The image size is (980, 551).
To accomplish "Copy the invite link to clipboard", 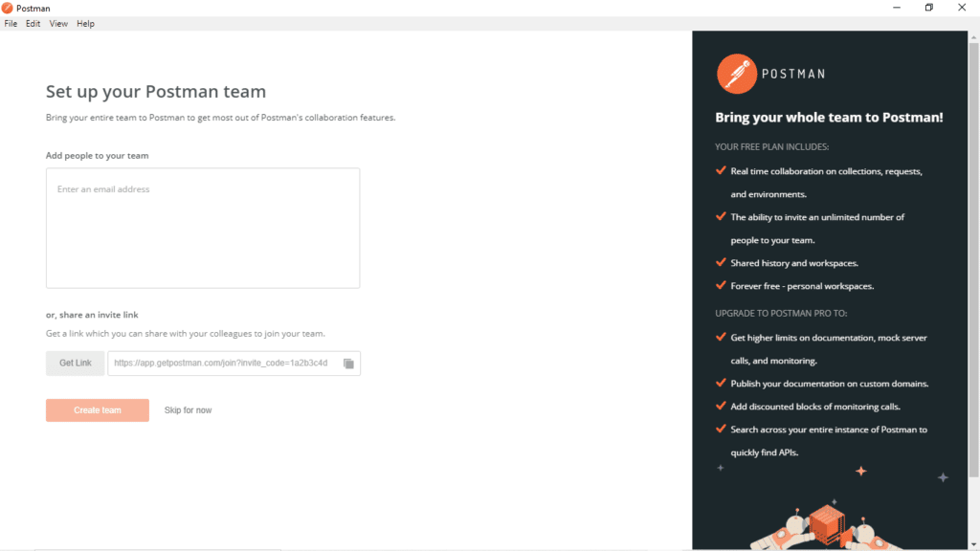I will pos(347,364).
